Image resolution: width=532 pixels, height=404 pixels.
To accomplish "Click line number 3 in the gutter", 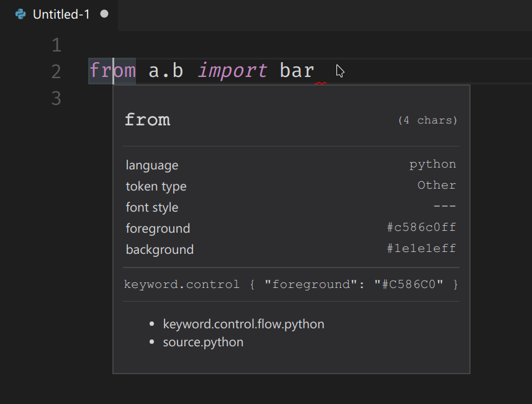I will (55, 98).
